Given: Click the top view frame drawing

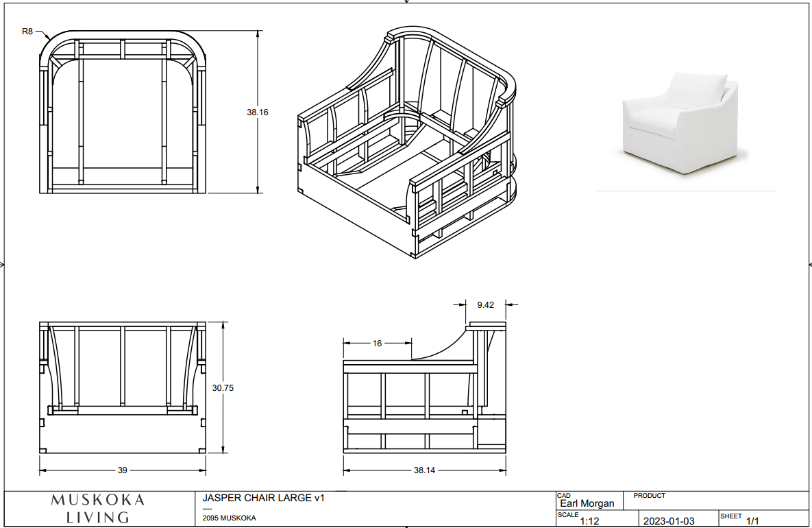Looking at the screenshot, I should (x=123, y=112).
